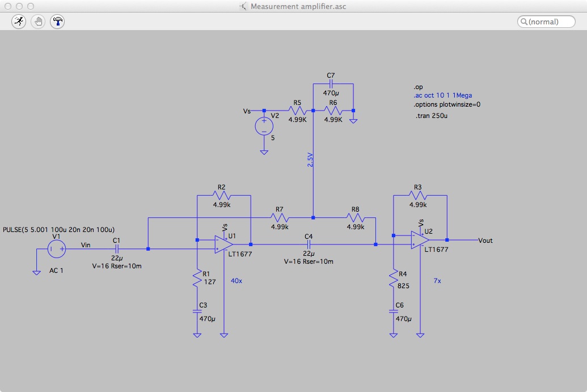This screenshot has width=587, height=392.
Task: Click the AC 1 label under V1
Action: pos(56,271)
